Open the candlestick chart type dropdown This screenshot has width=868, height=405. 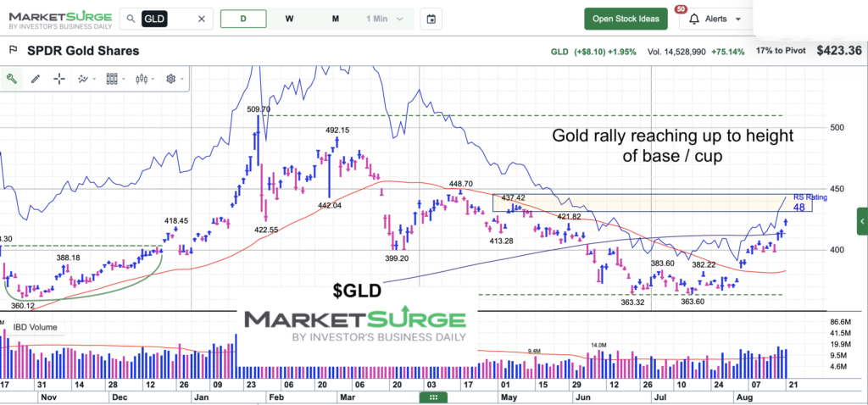click(x=145, y=79)
